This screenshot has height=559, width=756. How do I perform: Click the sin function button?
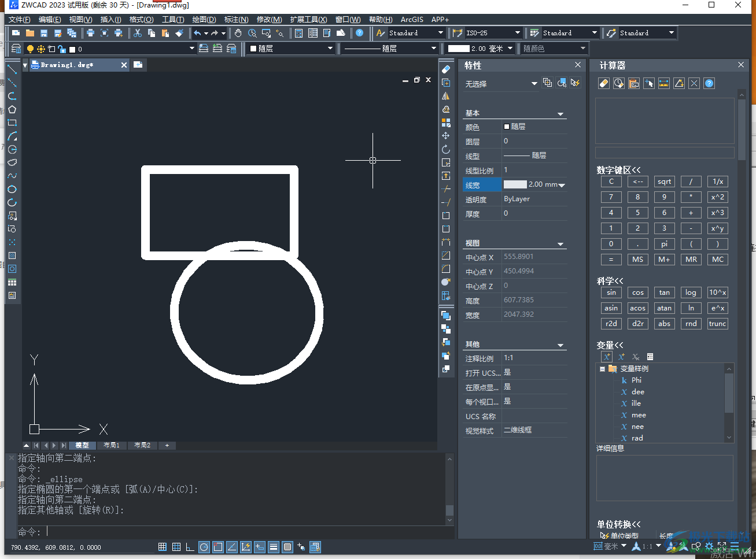click(611, 293)
